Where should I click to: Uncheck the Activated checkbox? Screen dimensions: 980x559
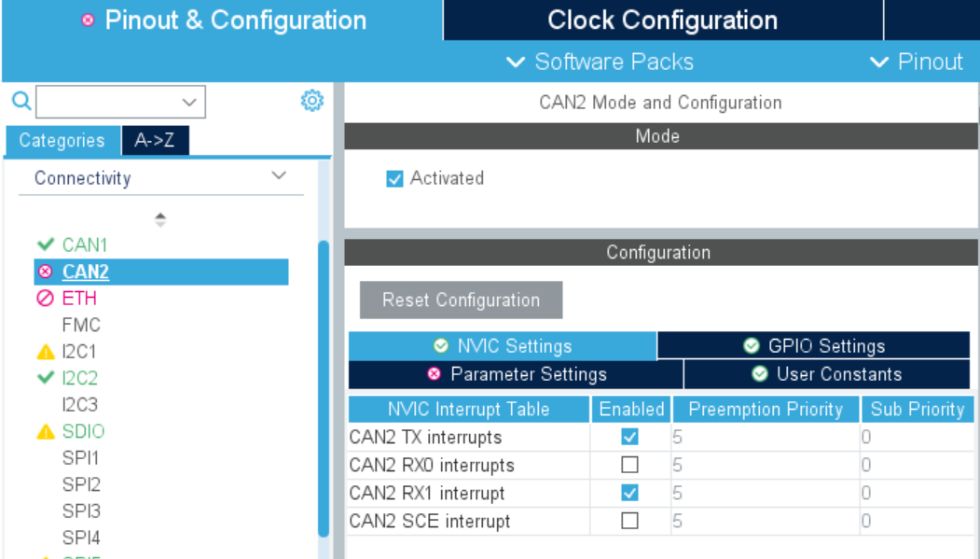point(396,178)
